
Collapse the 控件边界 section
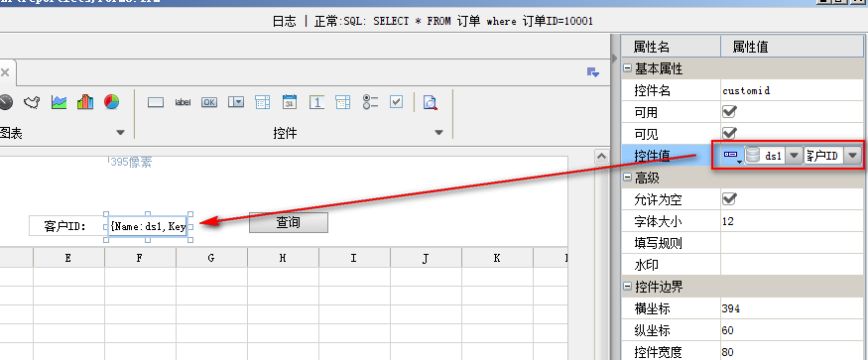click(x=627, y=287)
